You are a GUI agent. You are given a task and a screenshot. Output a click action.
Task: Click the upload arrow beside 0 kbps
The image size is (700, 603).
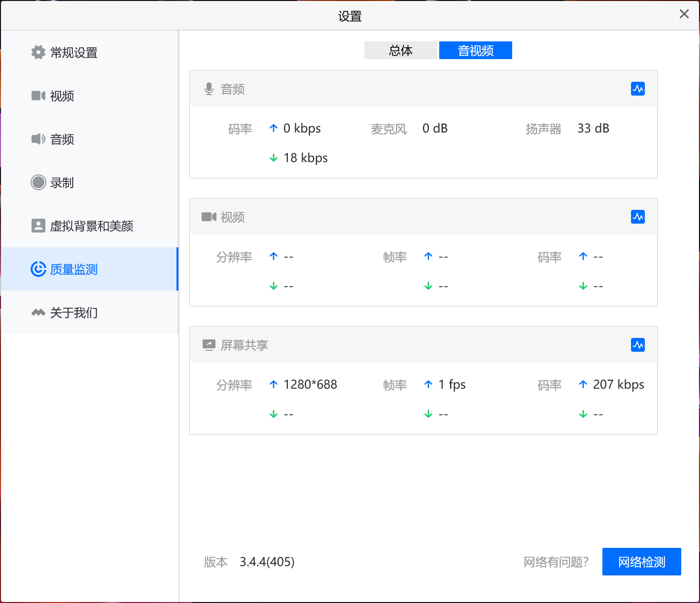pyautogui.click(x=274, y=128)
